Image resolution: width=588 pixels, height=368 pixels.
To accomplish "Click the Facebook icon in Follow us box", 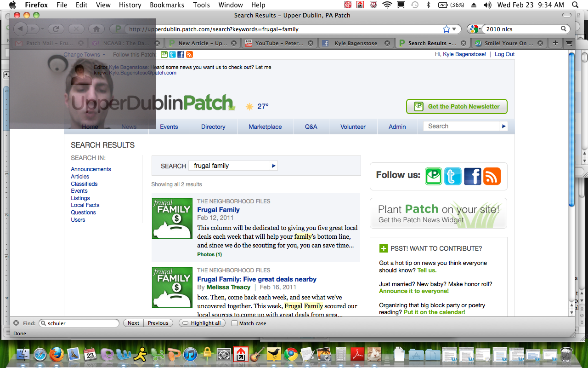I will pyautogui.click(x=472, y=176).
